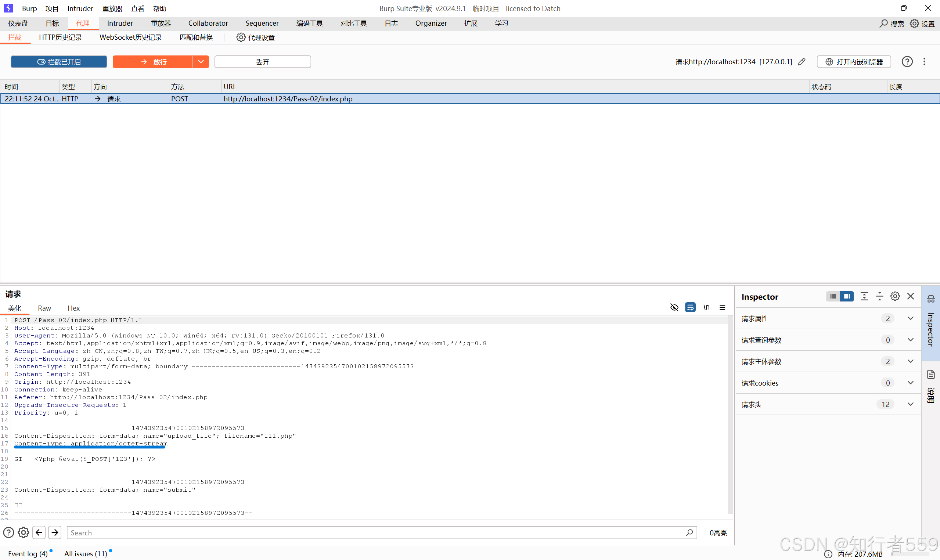Viewport: 940px width, 560px height.
Task: Click the Inspector collapse all sections icon
Action: [879, 296]
